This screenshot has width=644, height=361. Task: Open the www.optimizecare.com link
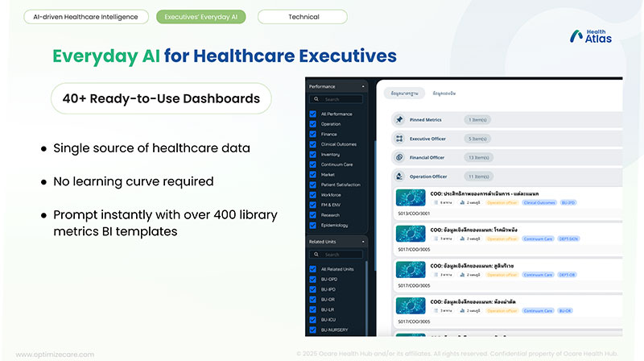coord(55,355)
